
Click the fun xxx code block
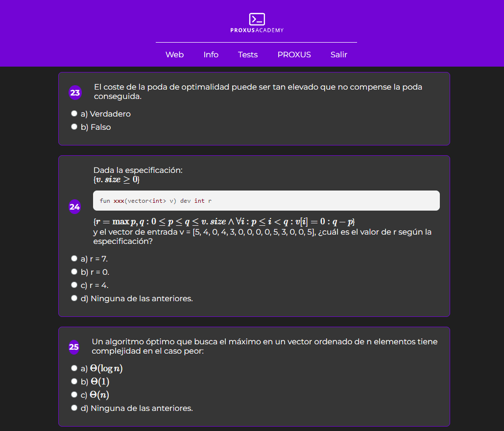tap(266, 201)
